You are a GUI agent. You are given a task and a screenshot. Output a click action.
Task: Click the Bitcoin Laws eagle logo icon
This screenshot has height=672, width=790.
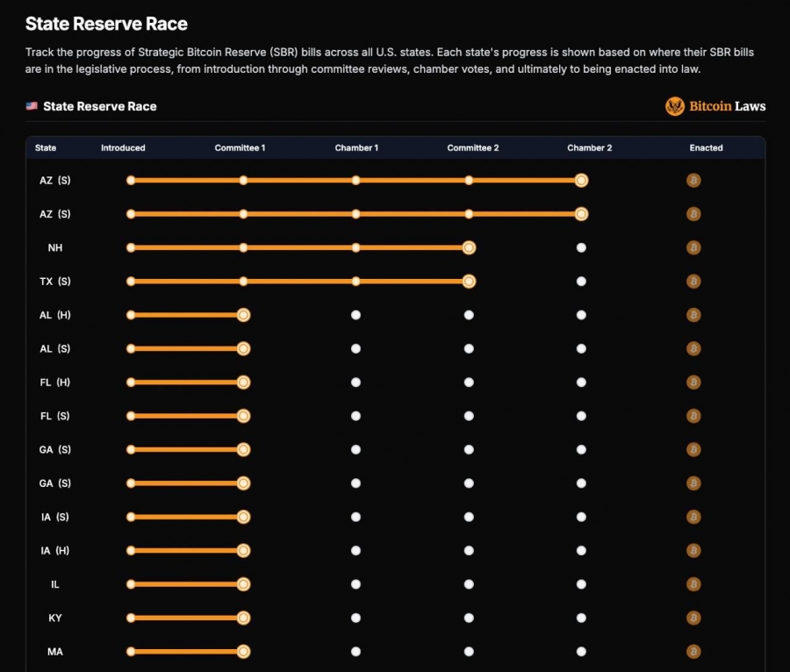[675, 106]
